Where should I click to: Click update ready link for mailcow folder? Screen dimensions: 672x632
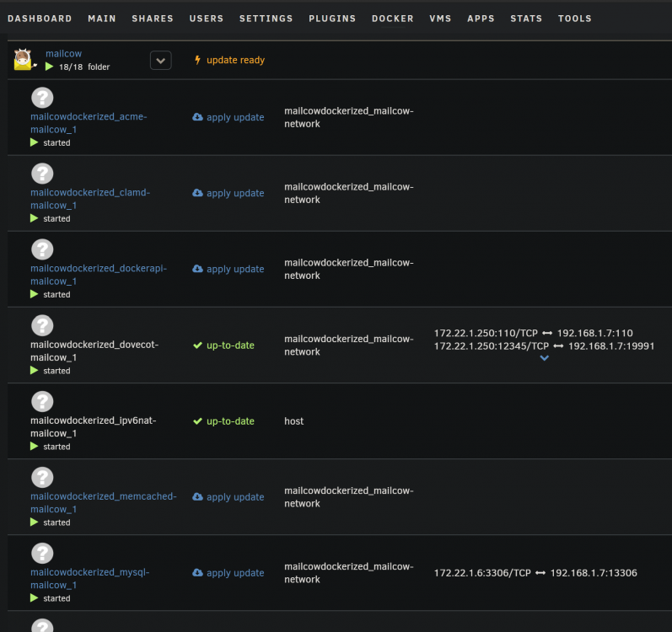[x=235, y=60]
